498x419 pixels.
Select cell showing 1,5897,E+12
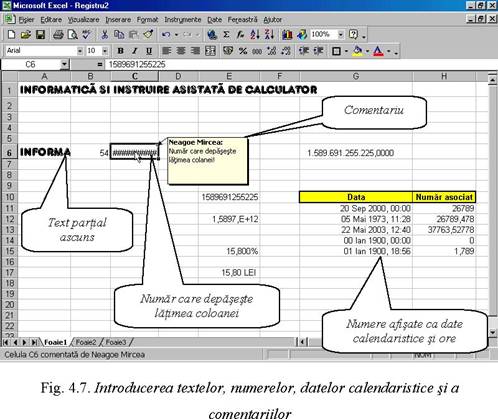[x=229, y=219]
